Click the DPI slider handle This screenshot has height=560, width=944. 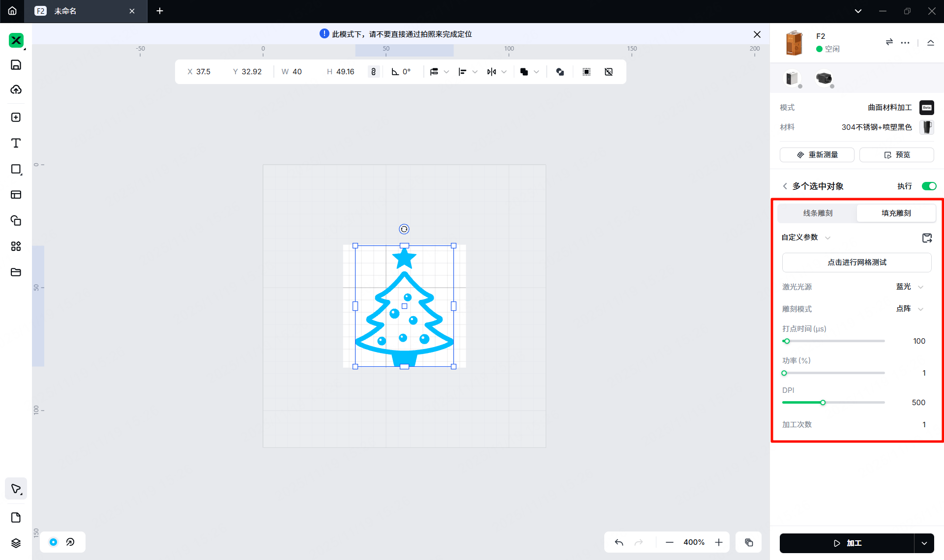(x=823, y=403)
